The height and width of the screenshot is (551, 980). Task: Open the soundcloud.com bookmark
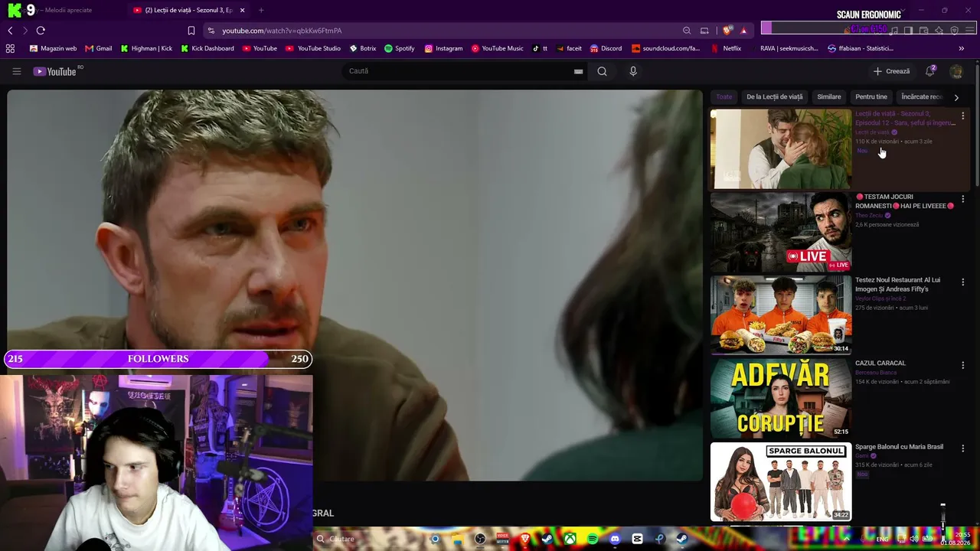coord(666,48)
